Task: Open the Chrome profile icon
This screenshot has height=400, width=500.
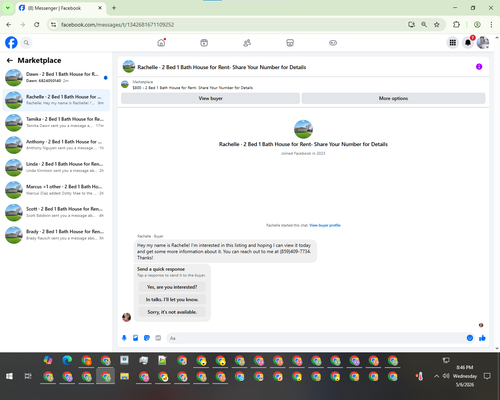Action: (x=477, y=25)
